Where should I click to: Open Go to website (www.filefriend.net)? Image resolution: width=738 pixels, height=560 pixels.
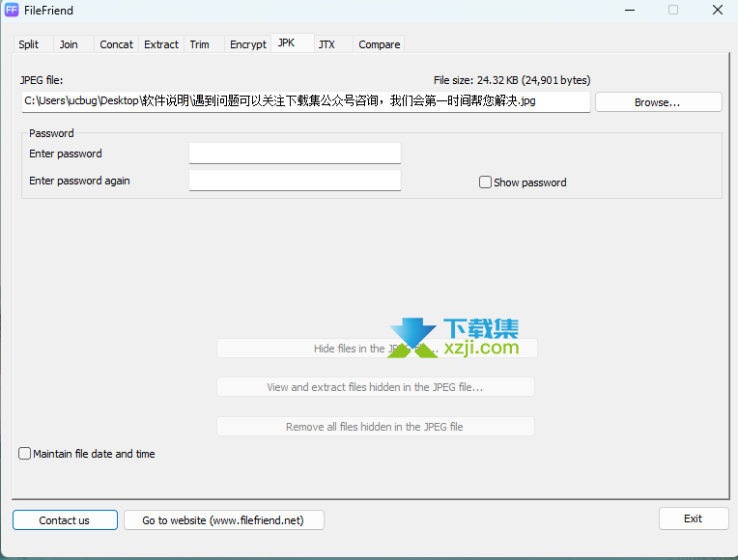click(223, 520)
